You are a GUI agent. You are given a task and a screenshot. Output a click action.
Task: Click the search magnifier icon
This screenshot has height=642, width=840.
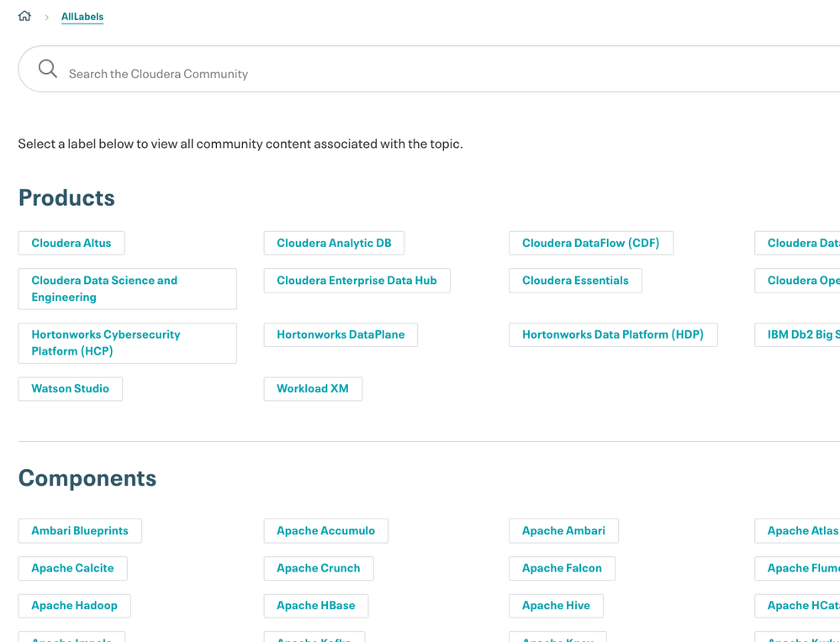tap(47, 68)
